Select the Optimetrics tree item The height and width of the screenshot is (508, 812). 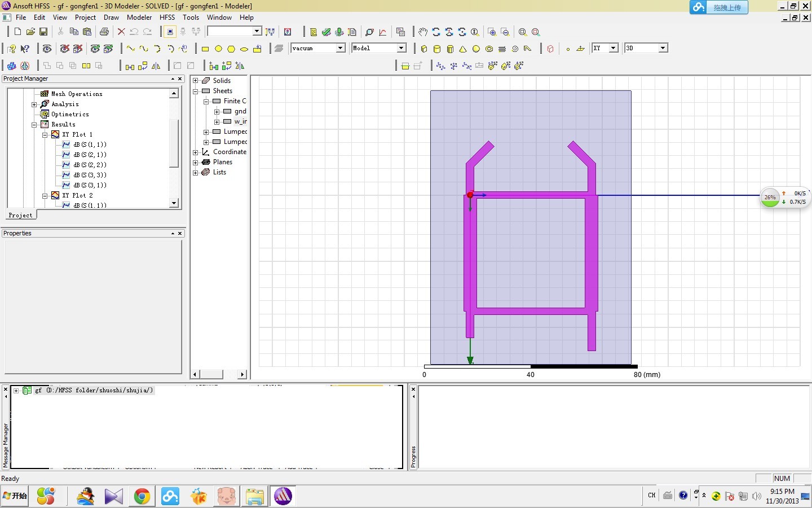(x=70, y=115)
